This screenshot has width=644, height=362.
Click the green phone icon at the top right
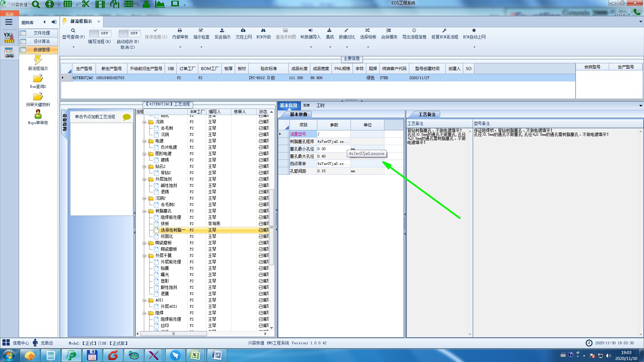637,12
